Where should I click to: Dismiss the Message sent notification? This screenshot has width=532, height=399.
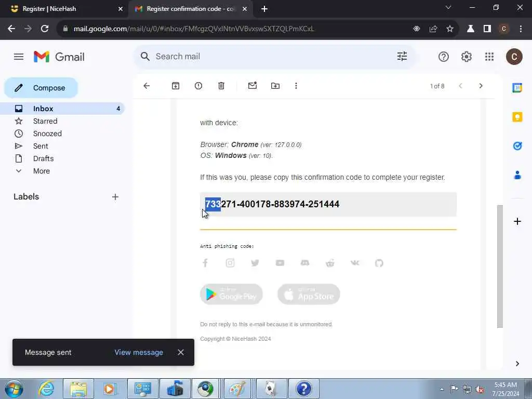click(181, 352)
